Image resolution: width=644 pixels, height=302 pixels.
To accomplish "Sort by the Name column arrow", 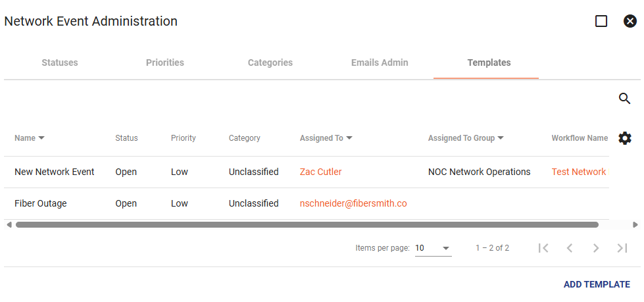I will coord(41,138).
